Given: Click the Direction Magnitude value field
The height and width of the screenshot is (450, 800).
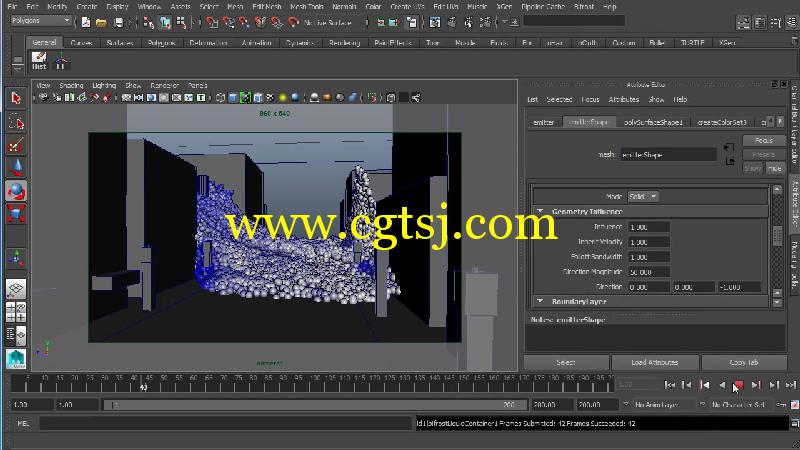Looking at the screenshot, I should pos(648,272).
